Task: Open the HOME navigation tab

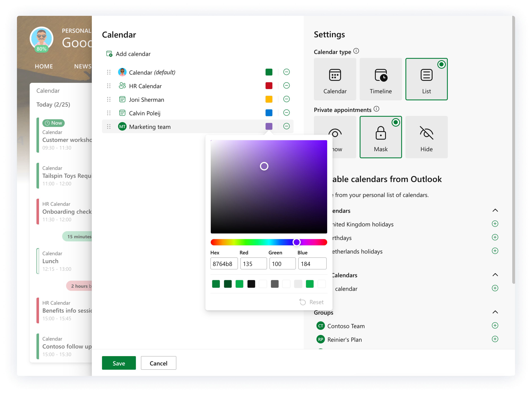Action: (44, 66)
